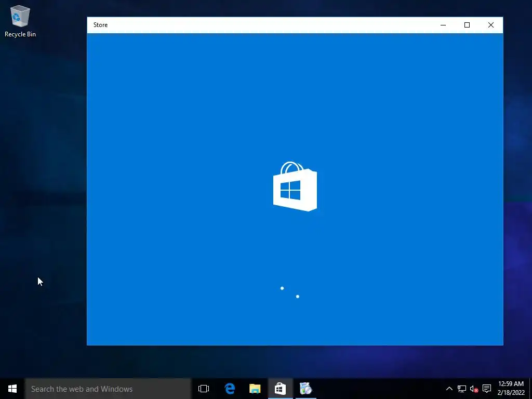The height and width of the screenshot is (399, 532).
Task: Open the Recycle Bin desktop icon
Action: [x=20, y=21]
